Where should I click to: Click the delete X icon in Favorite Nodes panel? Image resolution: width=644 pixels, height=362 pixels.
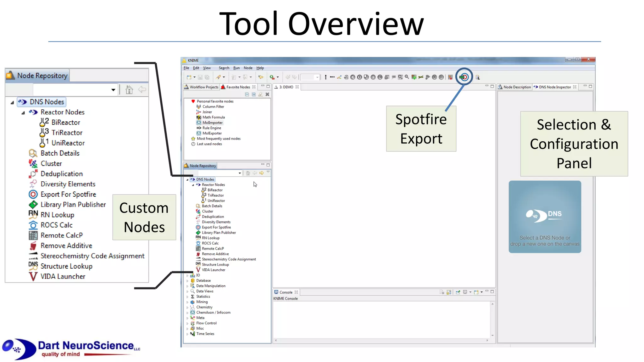point(267,94)
